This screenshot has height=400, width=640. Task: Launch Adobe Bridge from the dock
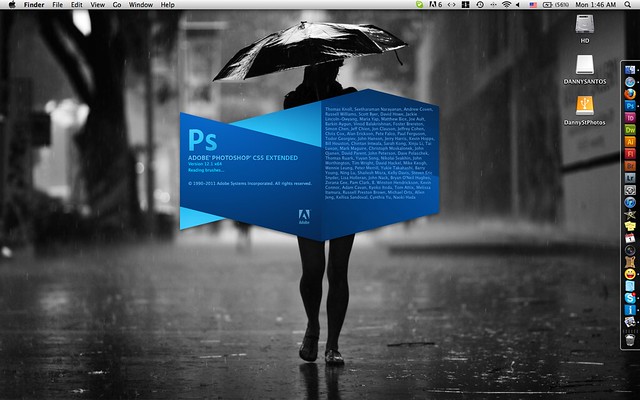pyautogui.click(x=630, y=166)
